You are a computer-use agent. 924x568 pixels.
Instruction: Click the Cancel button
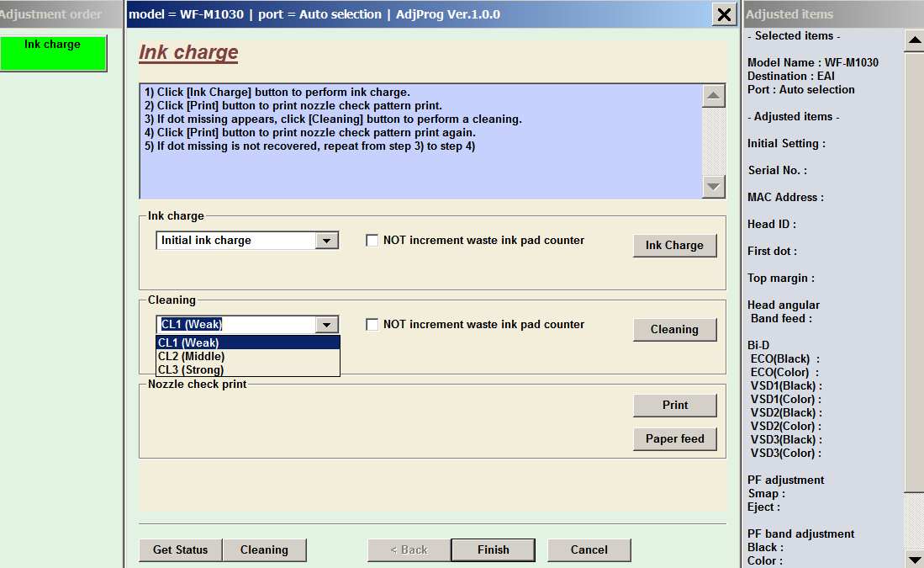tap(589, 549)
